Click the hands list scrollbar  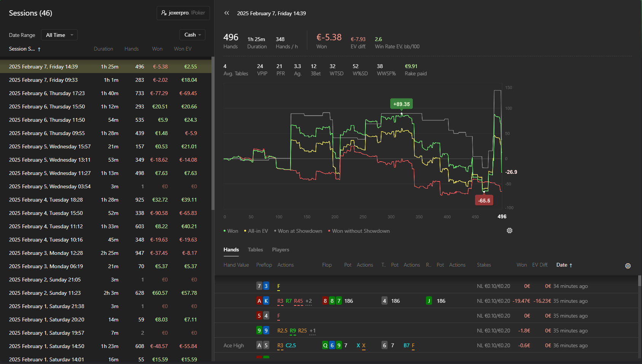640,281
